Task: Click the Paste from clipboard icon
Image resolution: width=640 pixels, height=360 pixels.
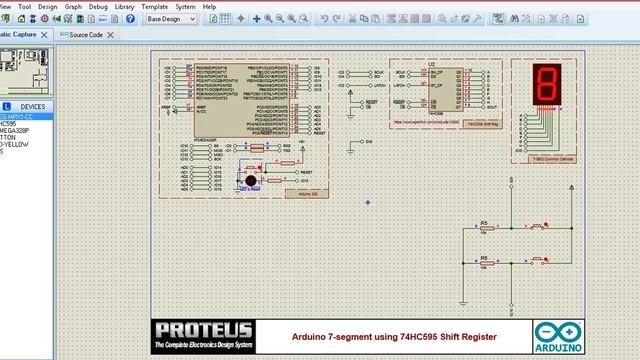Action: (376, 19)
